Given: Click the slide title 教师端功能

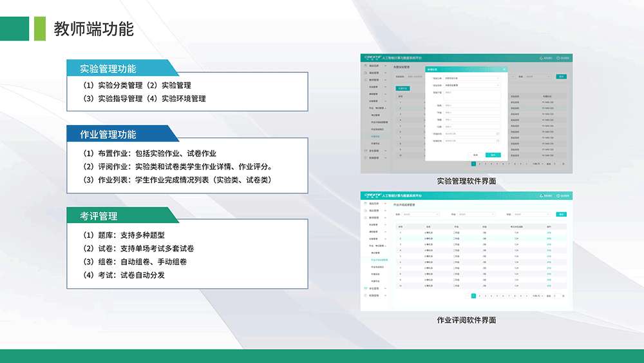Looking at the screenshot, I should [93, 29].
